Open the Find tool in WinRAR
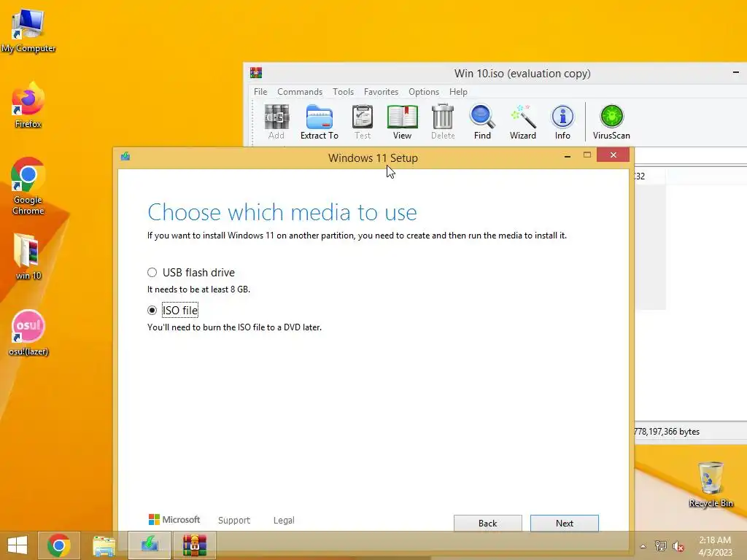 (482, 122)
